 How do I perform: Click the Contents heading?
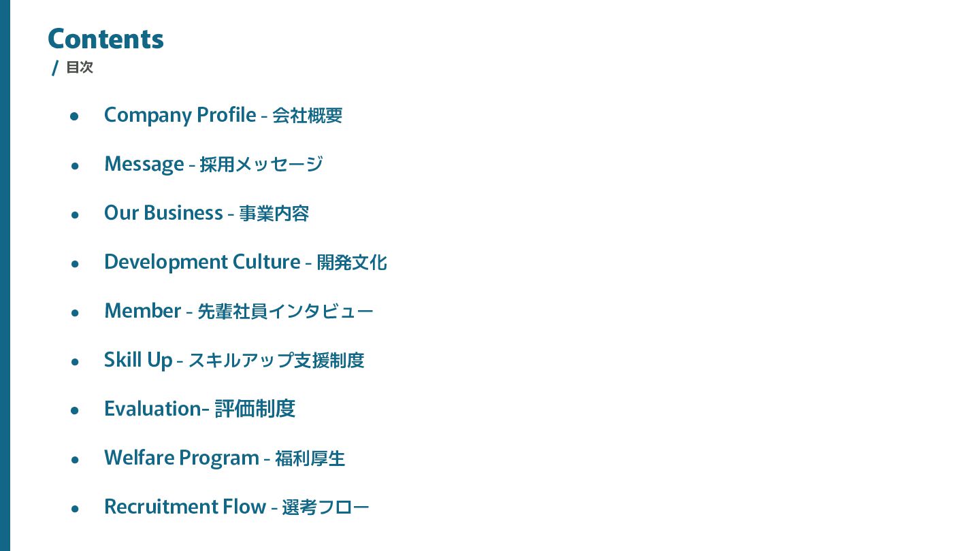105,39
